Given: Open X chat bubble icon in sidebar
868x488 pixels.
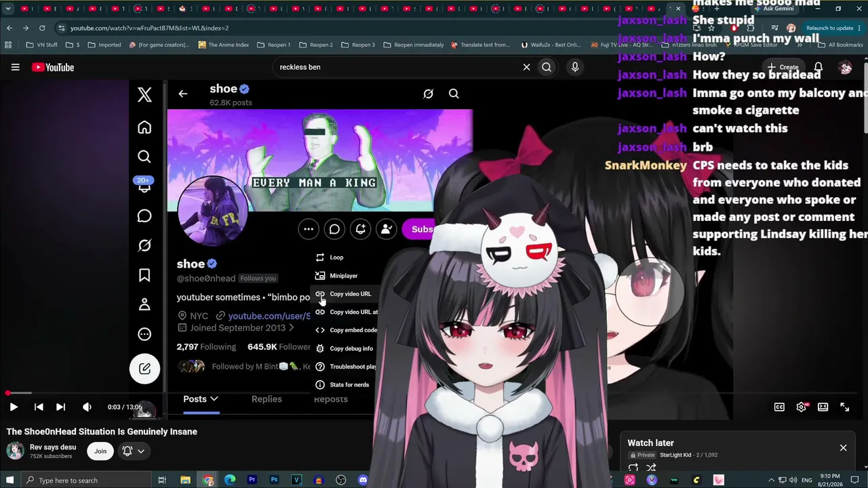Looking at the screenshot, I should click(x=144, y=216).
